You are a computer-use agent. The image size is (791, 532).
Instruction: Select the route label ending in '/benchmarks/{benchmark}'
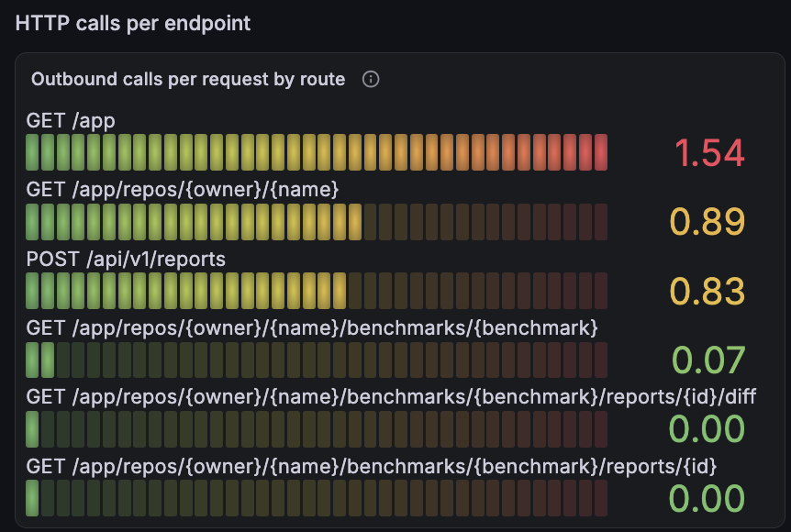(312, 328)
